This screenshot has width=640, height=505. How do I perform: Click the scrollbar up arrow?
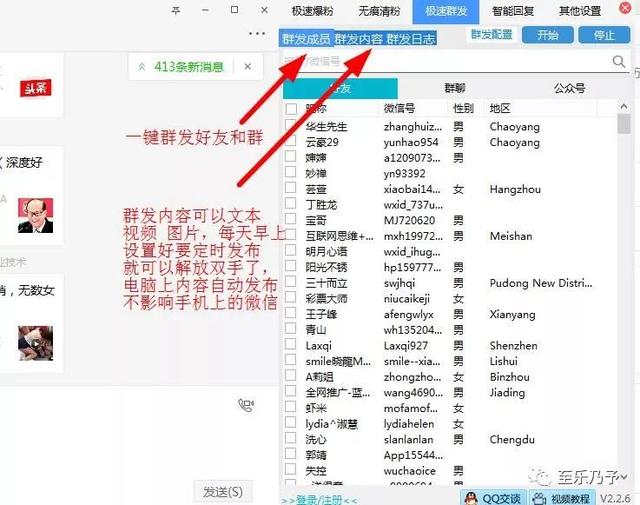tap(624, 107)
